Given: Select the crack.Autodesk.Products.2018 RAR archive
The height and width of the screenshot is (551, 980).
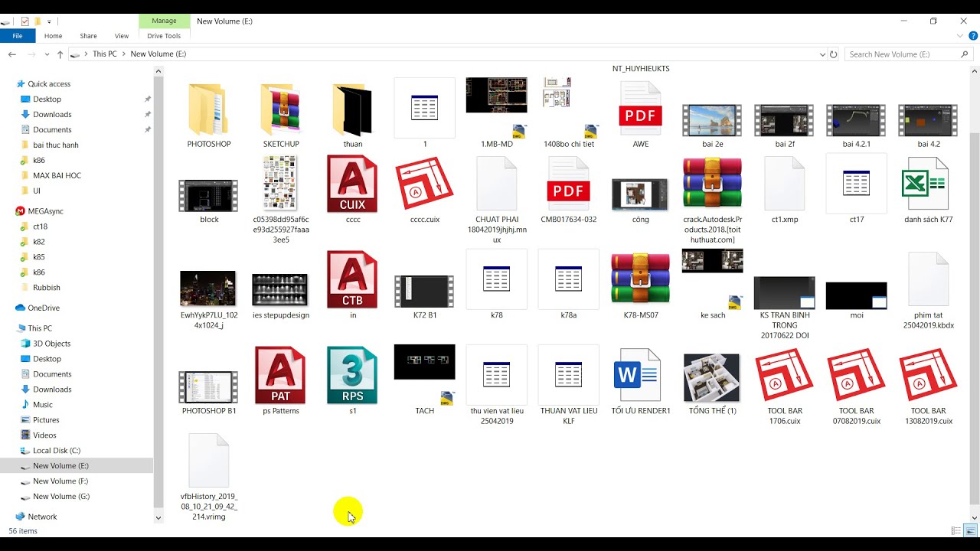Looking at the screenshot, I should [713, 184].
